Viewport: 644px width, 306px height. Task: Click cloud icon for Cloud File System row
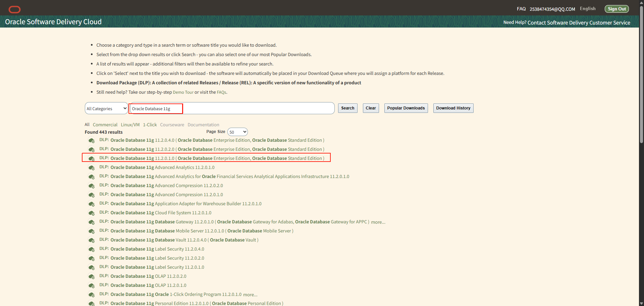click(x=91, y=213)
